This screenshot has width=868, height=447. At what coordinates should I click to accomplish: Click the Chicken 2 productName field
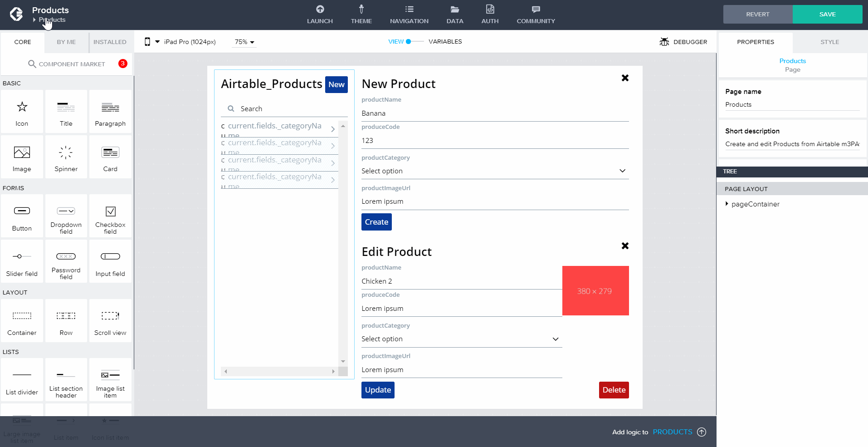tap(462, 281)
